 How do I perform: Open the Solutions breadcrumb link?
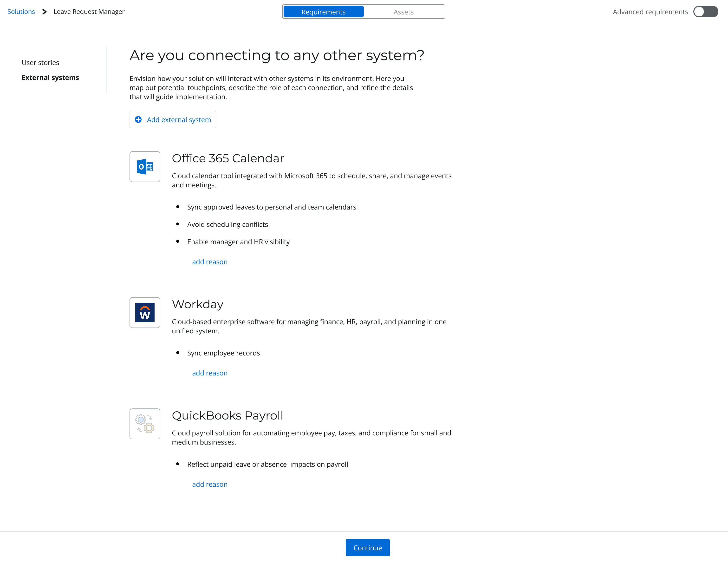coord(21,12)
